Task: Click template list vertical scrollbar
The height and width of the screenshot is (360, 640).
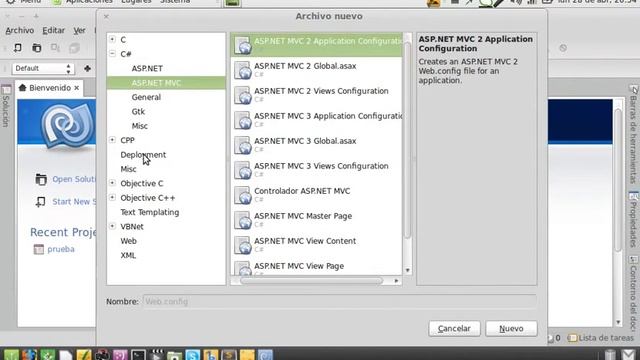Action: point(407,140)
